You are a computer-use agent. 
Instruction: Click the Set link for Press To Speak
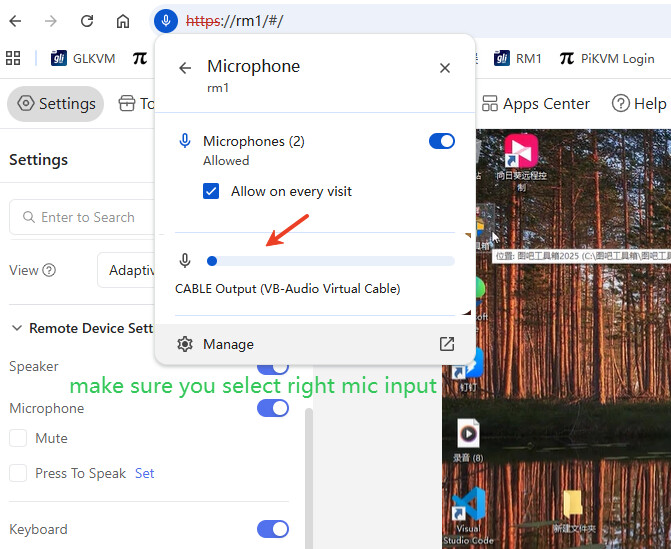[x=145, y=473]
